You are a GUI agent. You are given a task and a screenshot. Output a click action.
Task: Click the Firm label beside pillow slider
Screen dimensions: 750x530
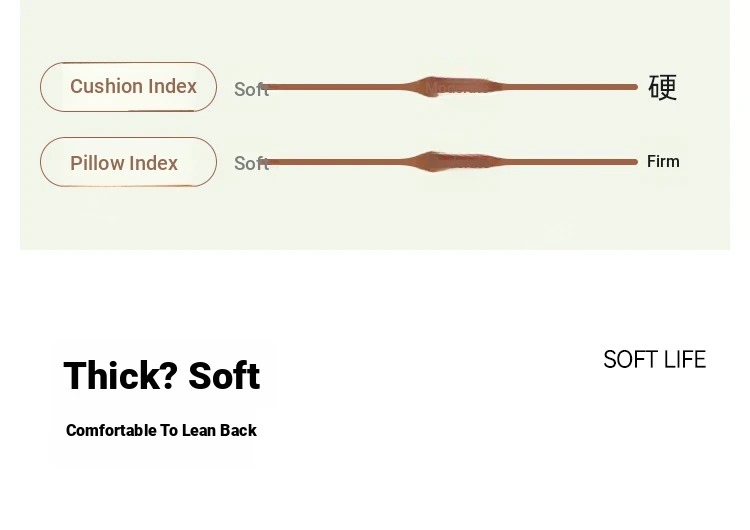pyautogui.click(x=663, y=161)
